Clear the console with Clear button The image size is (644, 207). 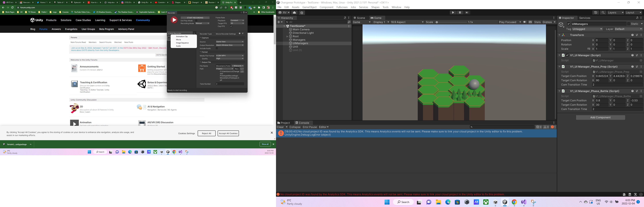(x=280, y=127)
